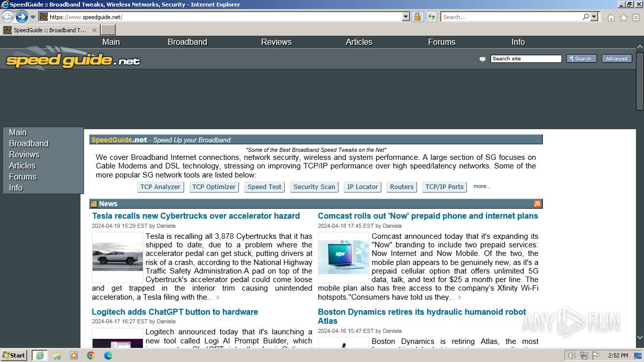
Task: Click the address bar URL field
Action: click(225, 17)
